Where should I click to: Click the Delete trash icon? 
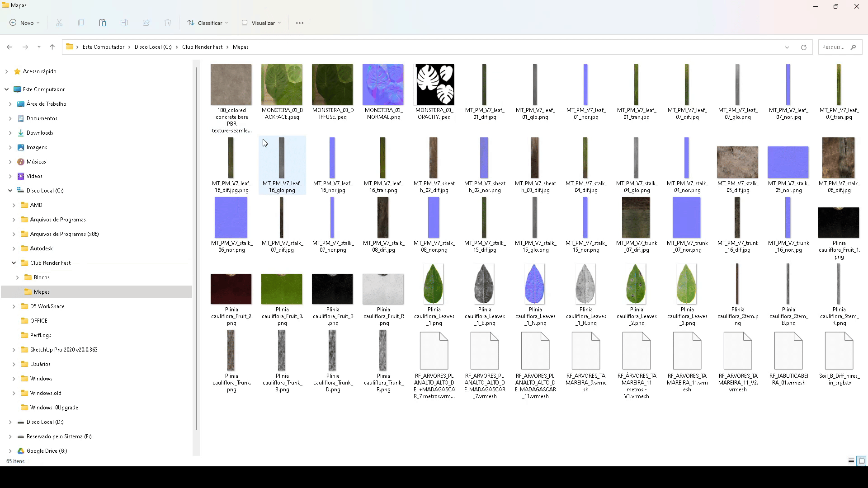(x=168, y=23)
